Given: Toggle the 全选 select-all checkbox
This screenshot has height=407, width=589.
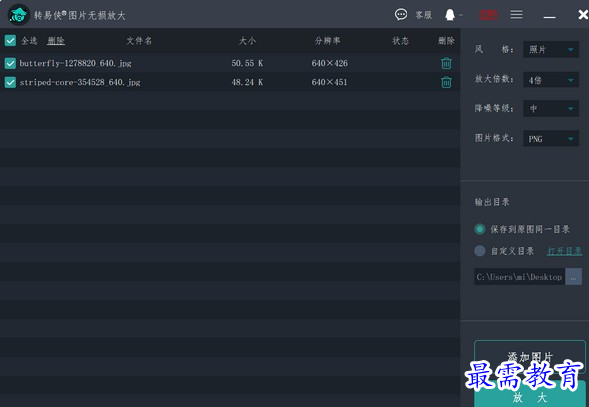Looking at the screenshot, I should 10,40.
